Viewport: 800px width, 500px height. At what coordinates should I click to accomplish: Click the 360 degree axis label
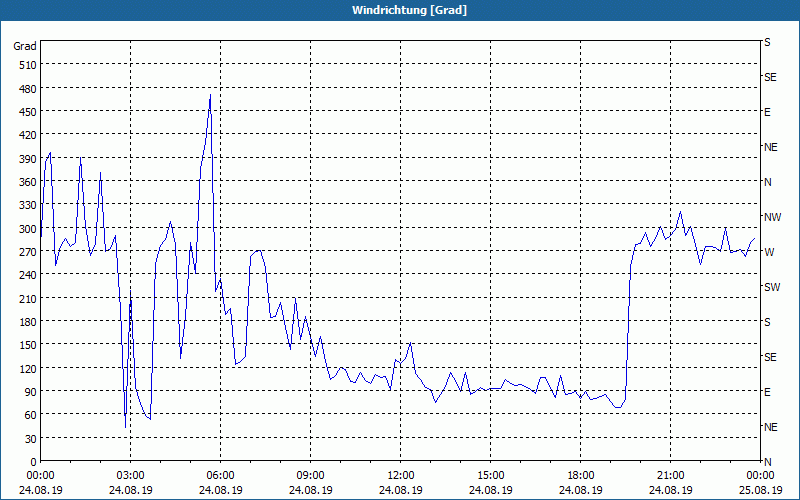point(28,182)
